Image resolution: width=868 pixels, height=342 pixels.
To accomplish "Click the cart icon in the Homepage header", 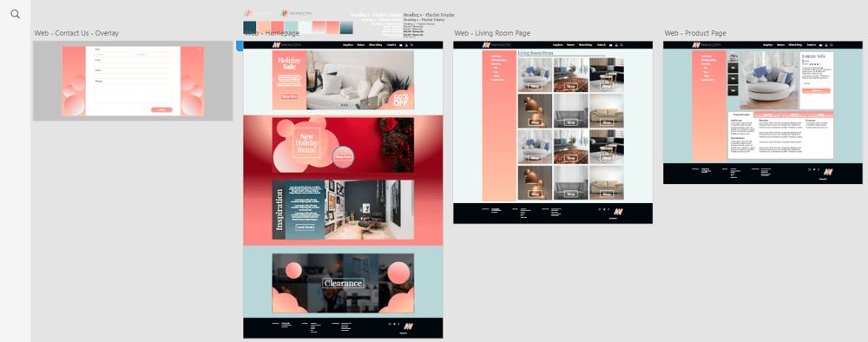I will 400,45.
